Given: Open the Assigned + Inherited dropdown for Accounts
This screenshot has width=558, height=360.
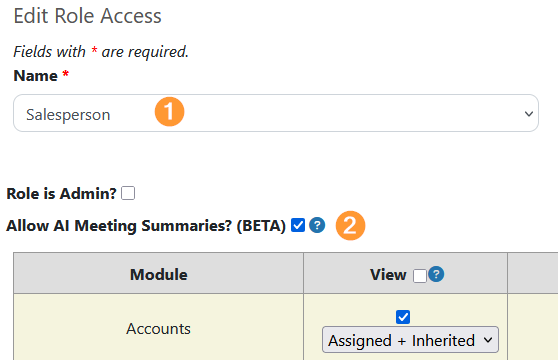Looking at the screenshot, I should click(410, 340).
